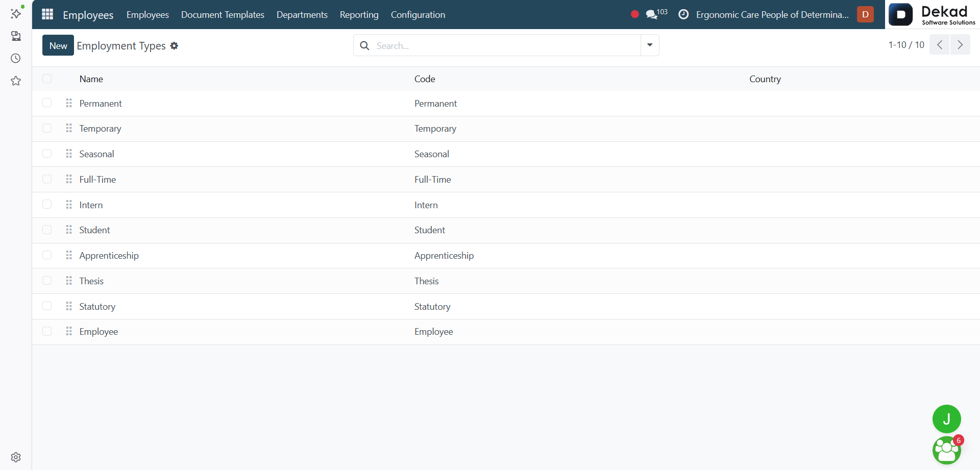Toggle the select-all checkbox in header
The width and height of the screenshot is (980, 470).
(47, 79)
